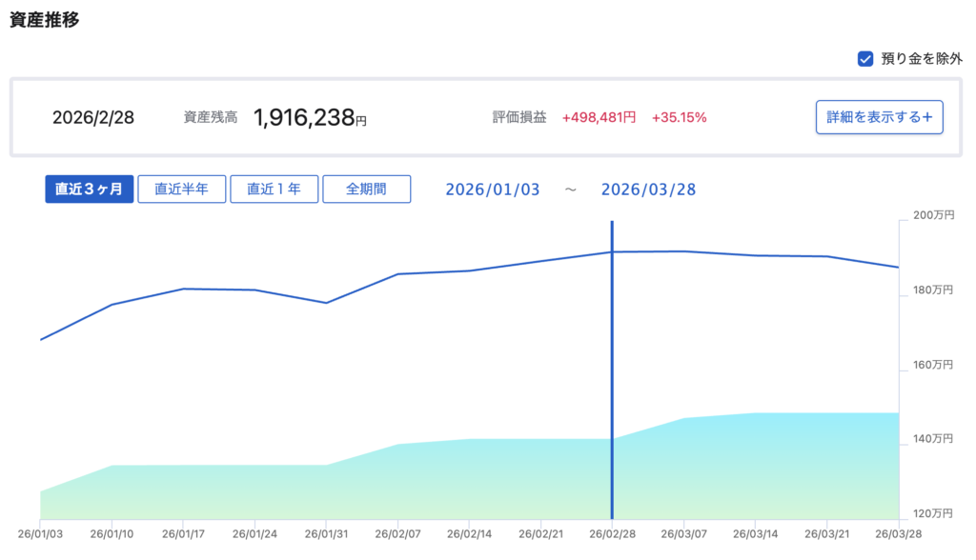Show the 全期間 range

tap(366, 189)
